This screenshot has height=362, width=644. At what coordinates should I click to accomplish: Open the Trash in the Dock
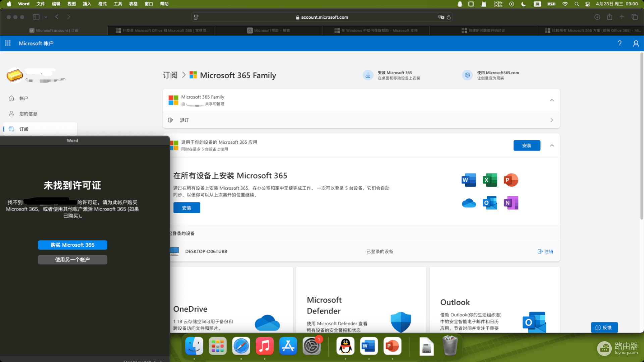450,346
